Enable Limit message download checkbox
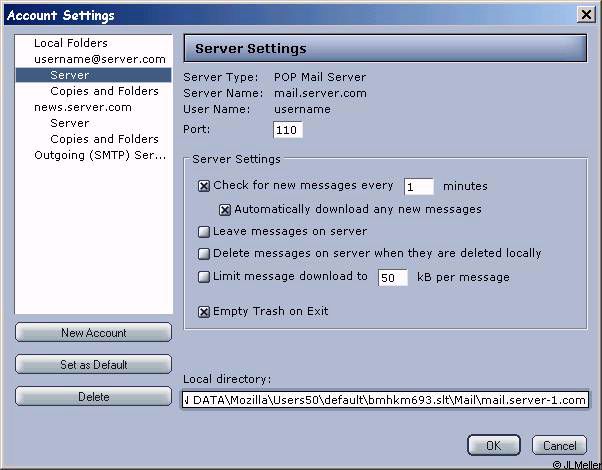Viewport: 602px width, 470px height. click(x=203, y=277)
